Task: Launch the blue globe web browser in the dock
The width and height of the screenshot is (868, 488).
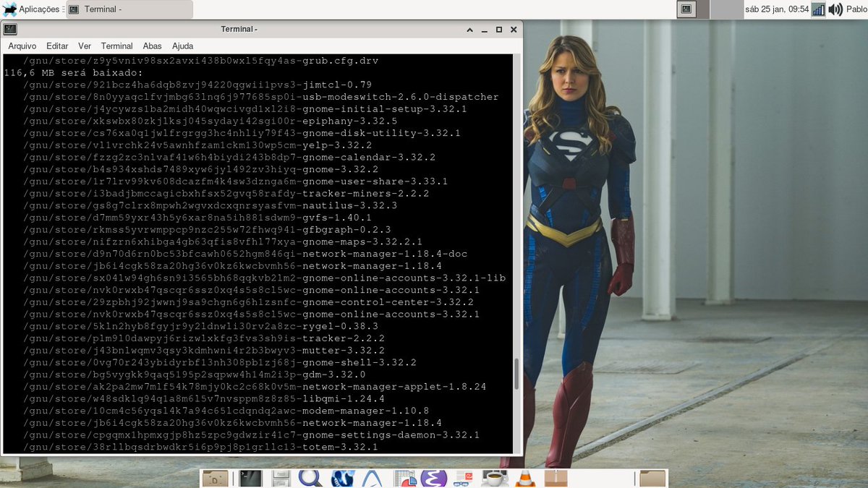Action: 342,478
